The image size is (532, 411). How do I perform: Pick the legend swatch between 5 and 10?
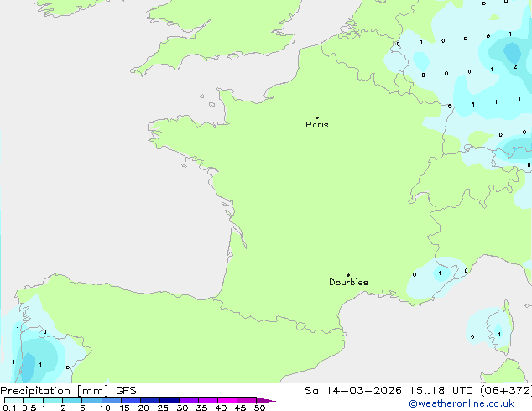[x=91, y=401]
